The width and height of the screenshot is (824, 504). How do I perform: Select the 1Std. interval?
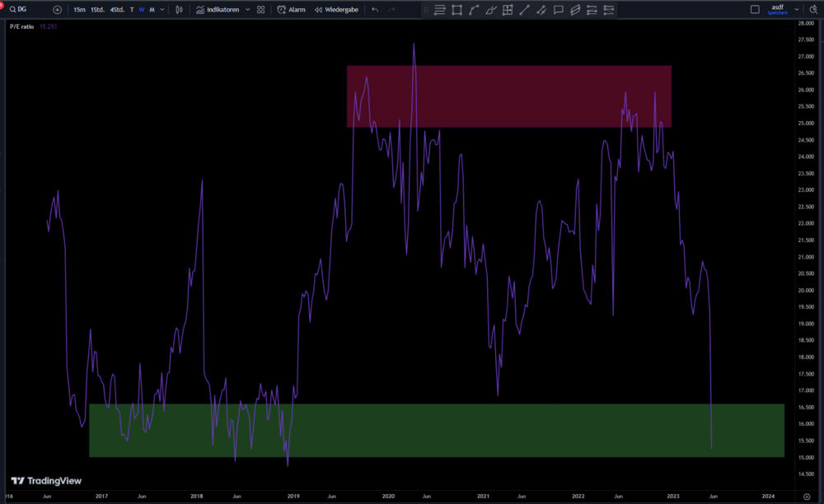(x=97, y=9)
